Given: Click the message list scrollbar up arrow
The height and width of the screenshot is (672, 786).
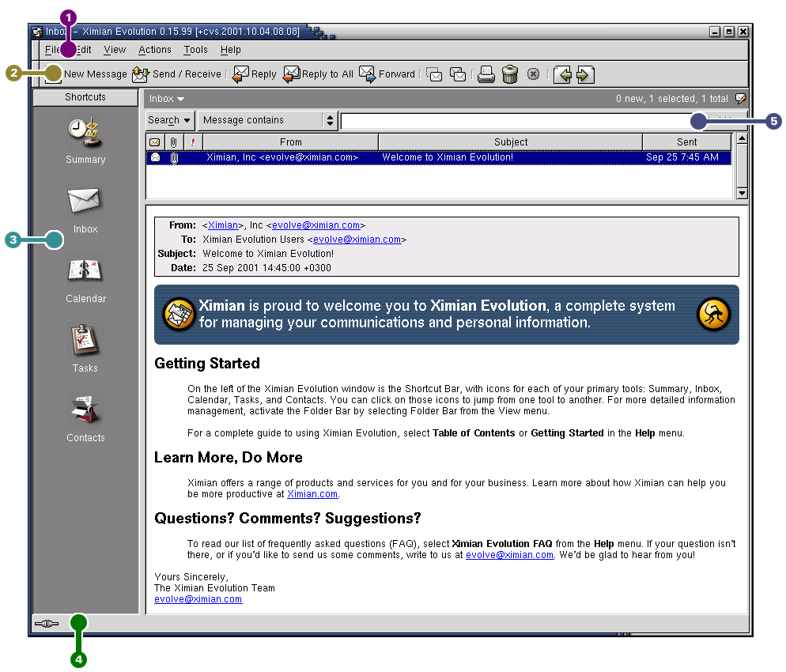Looking at the screenshot, I should 742,138.
